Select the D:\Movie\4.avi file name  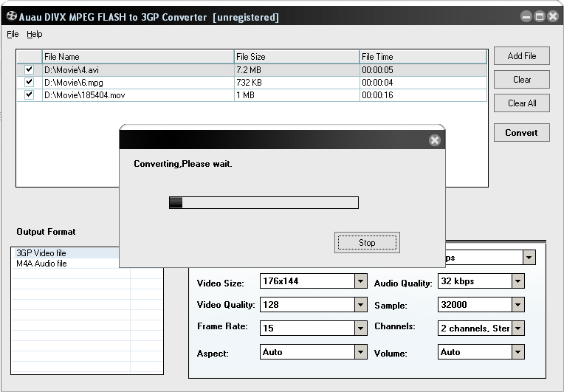point(71,70)
